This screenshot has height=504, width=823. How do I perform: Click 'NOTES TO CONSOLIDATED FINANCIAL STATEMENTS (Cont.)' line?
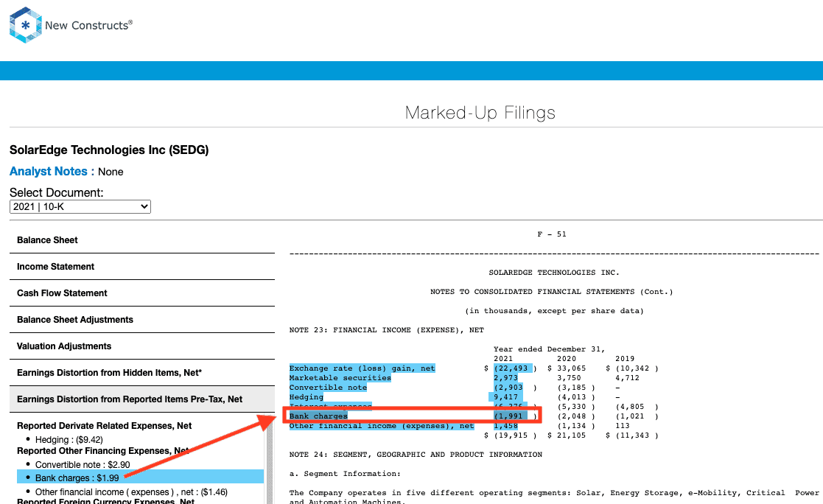tap(552, 292)
